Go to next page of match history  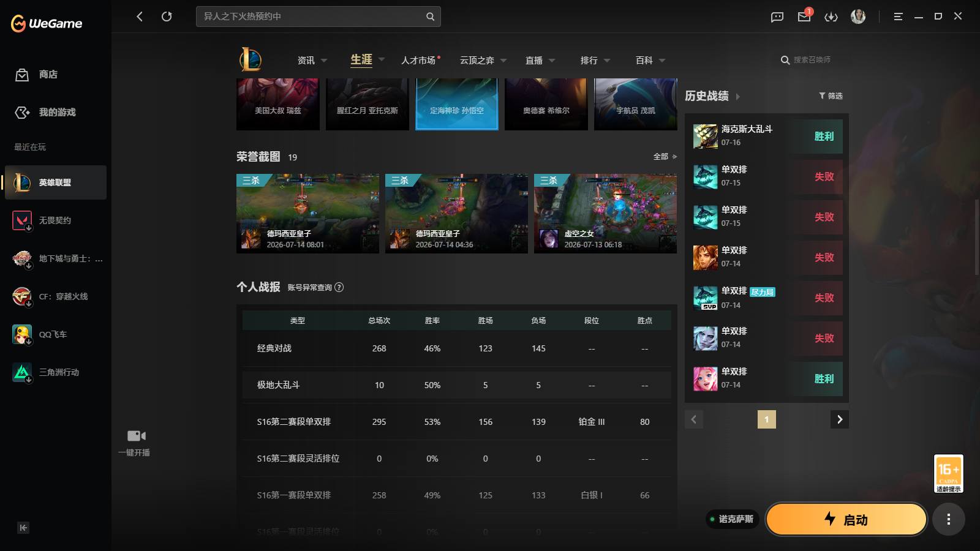pyautogui.click(x=840, y=419)
